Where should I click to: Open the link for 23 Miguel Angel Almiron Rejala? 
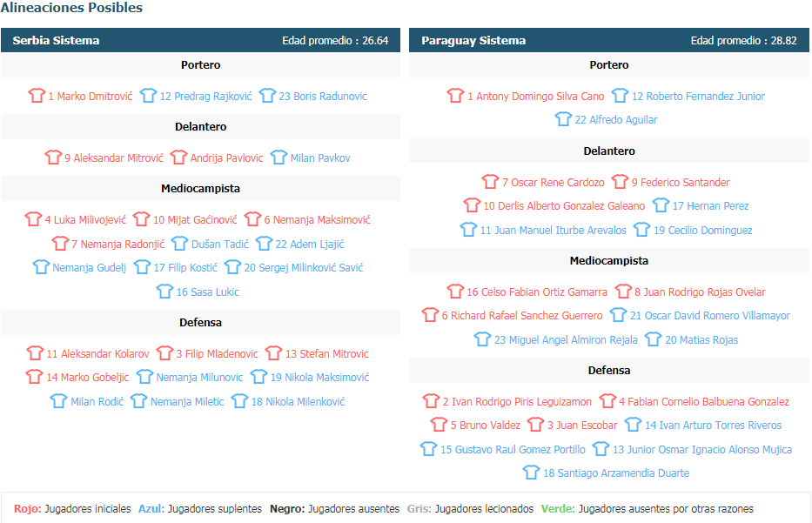(x=566, y=339)
